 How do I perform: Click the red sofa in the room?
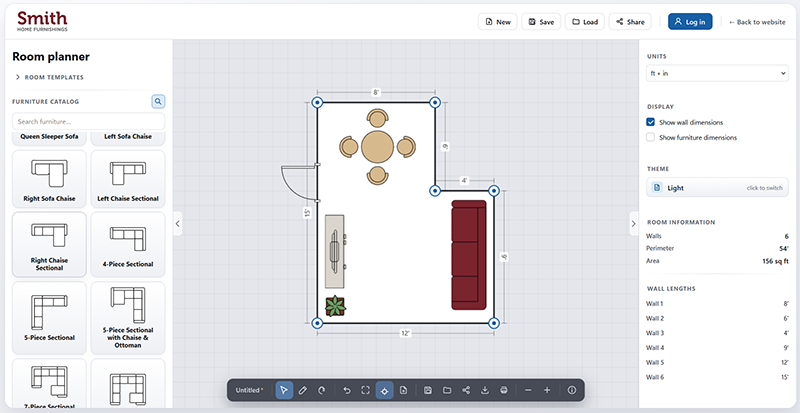[x=468, y=255]
